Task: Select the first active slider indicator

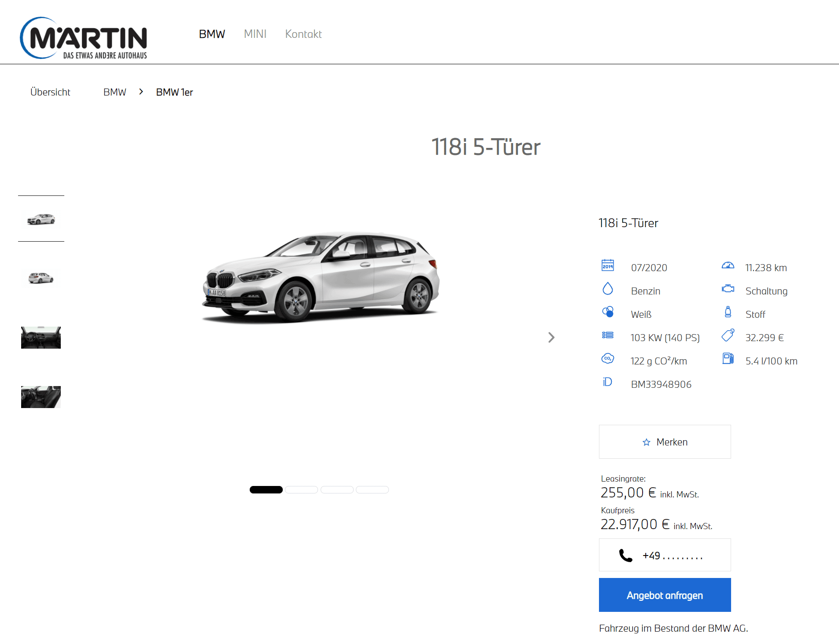Action: click(266, 489)
